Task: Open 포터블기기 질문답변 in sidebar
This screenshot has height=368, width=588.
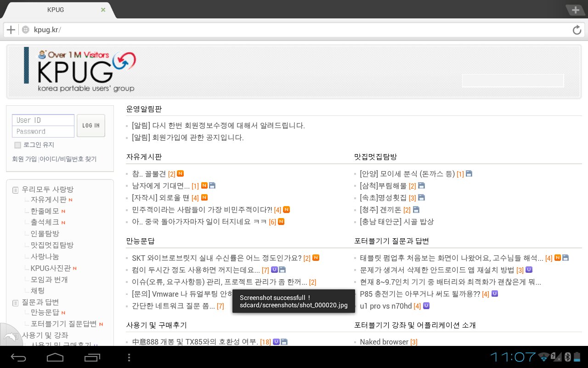Action: (x=64, y=324)
